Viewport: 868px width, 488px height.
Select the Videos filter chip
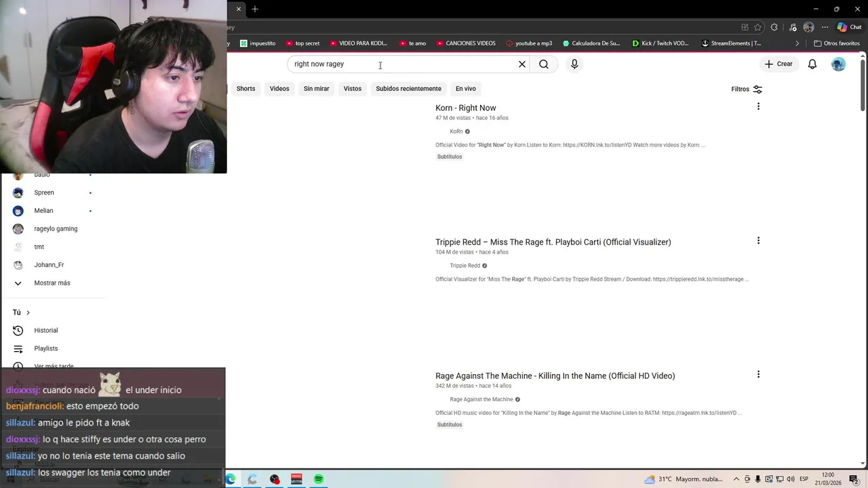point(279,89)
